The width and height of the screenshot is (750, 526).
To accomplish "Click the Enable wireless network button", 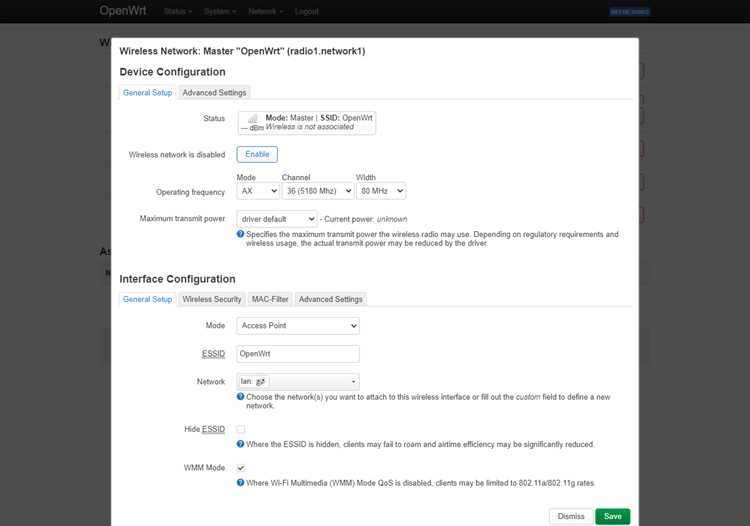I will click(257, 154).
